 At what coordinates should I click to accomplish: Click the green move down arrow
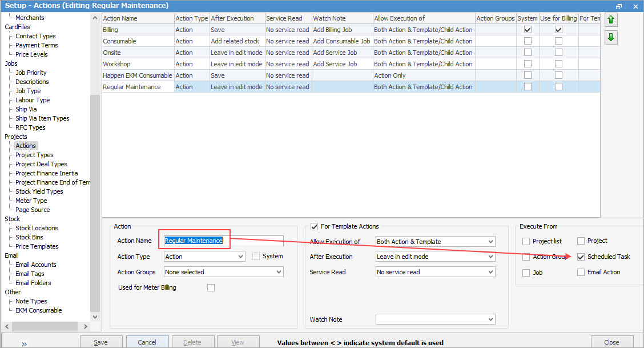tap(611, 37)
